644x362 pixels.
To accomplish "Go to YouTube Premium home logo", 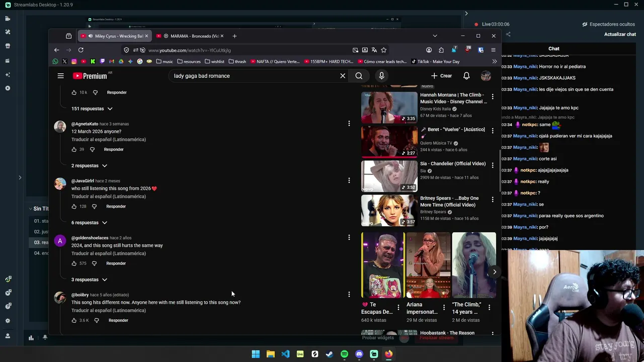I will [90, 76].
